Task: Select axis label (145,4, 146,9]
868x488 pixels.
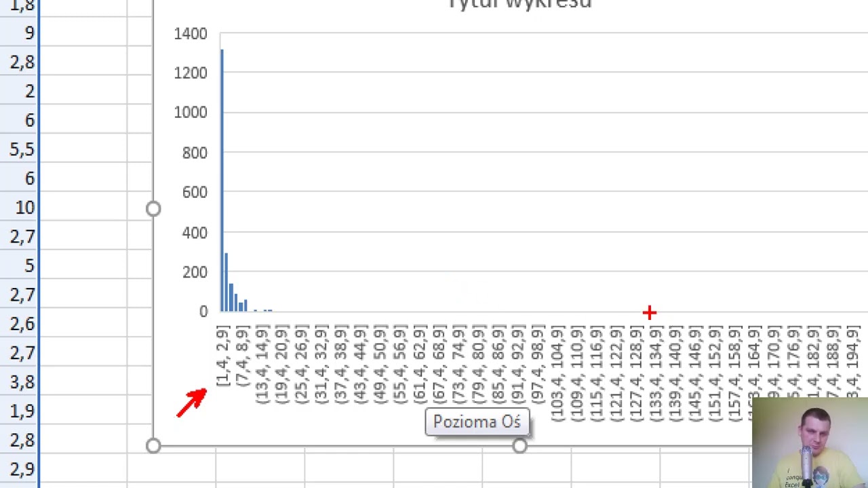Action: (695, 373)
